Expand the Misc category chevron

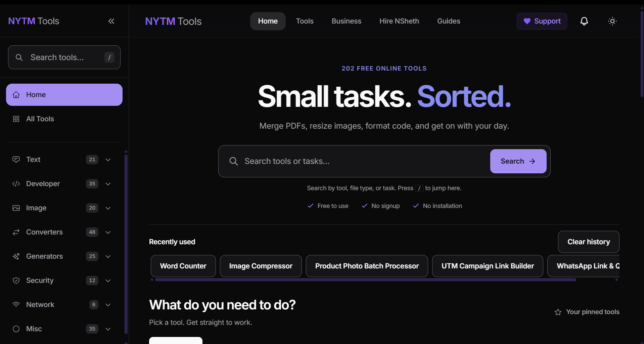pyautogui.click(x=108, y=329)
